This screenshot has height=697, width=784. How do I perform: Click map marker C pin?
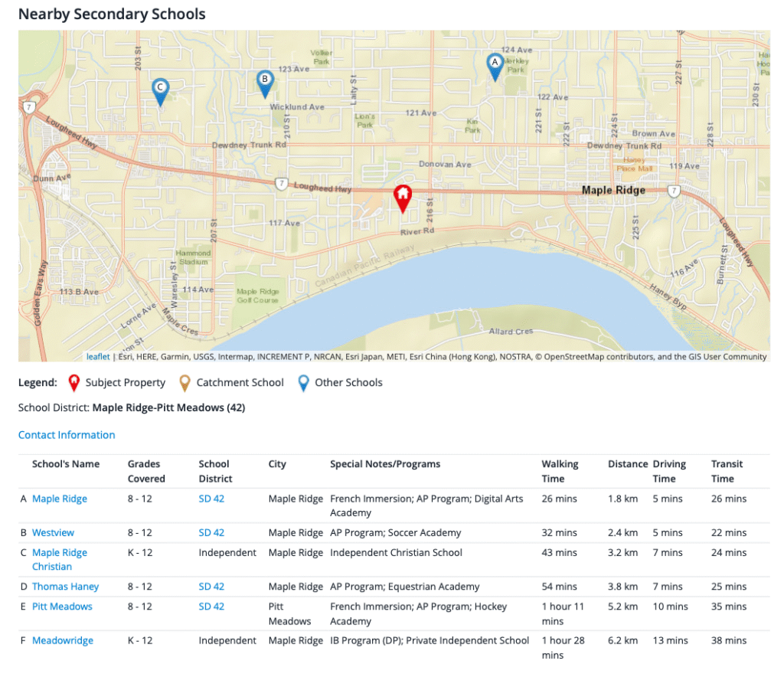tap(161, 92)
